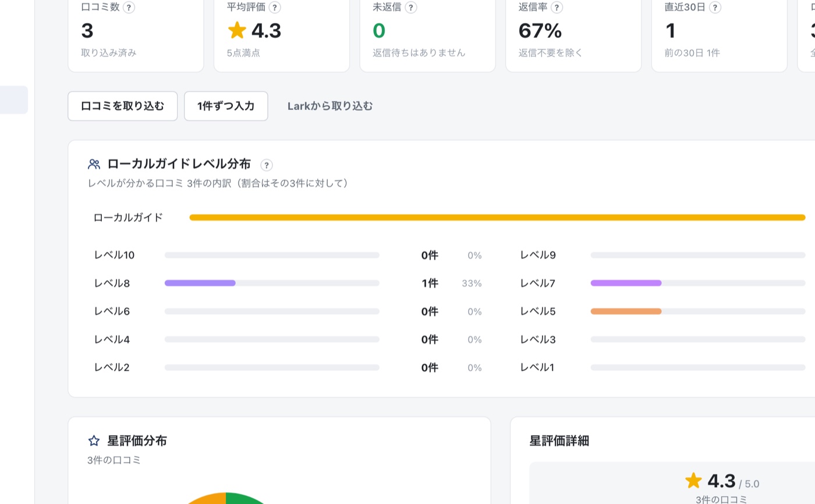Click the 4.3 value in 平均評価 card

[x=266, y=30]
